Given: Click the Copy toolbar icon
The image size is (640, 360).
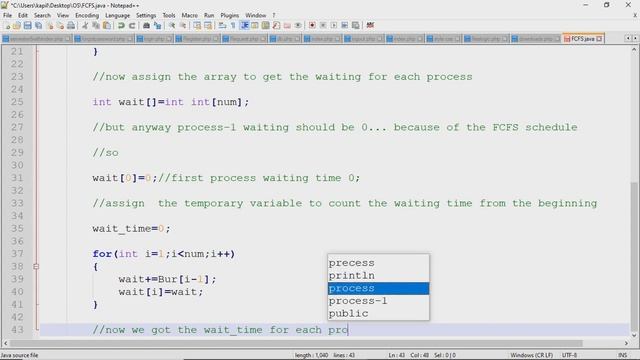Looking at the screenshot, I should pyautogui.click(x=96, y=25).
